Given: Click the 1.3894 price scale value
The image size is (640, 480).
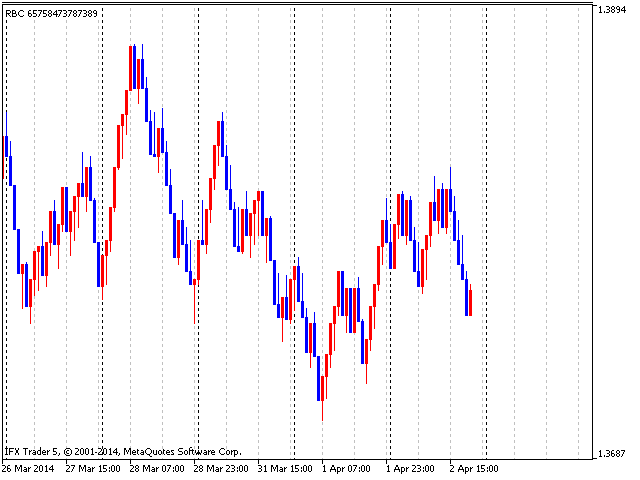Looking at the screenshot, I should pos(611,9).
